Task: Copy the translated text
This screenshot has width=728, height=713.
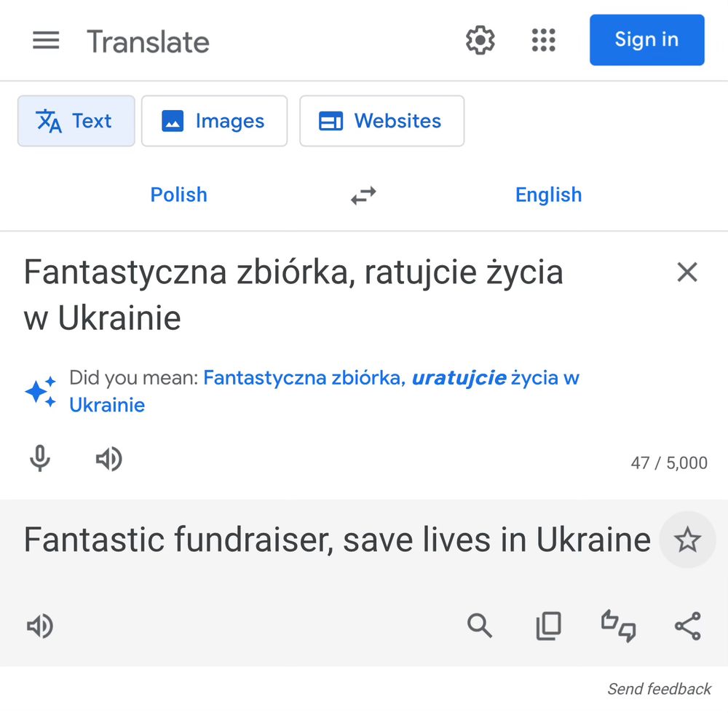Action: (549, 626)
